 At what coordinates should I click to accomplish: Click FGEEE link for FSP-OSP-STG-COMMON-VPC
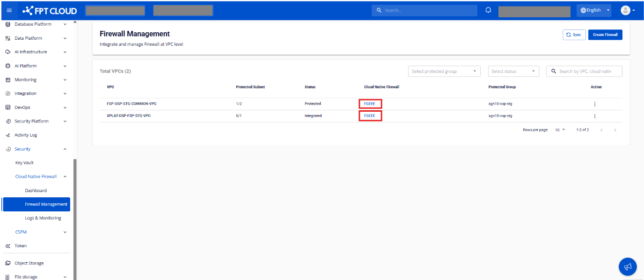coord(370,104)
